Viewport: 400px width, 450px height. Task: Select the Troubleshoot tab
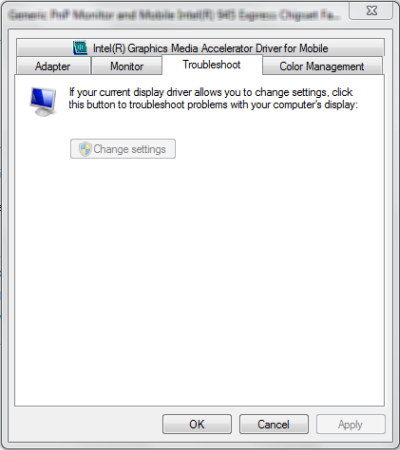click(212, 65)
